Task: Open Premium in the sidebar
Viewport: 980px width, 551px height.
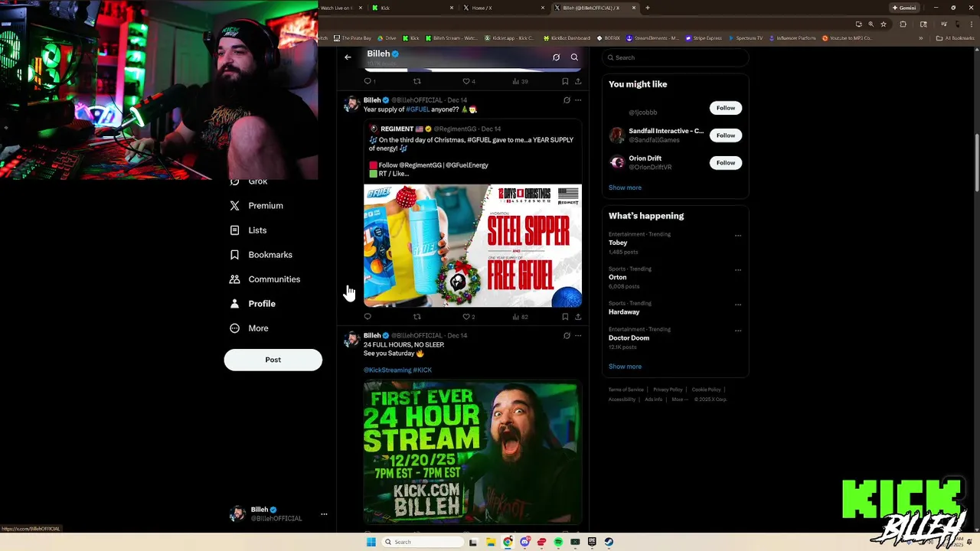Action: (256, 206)
